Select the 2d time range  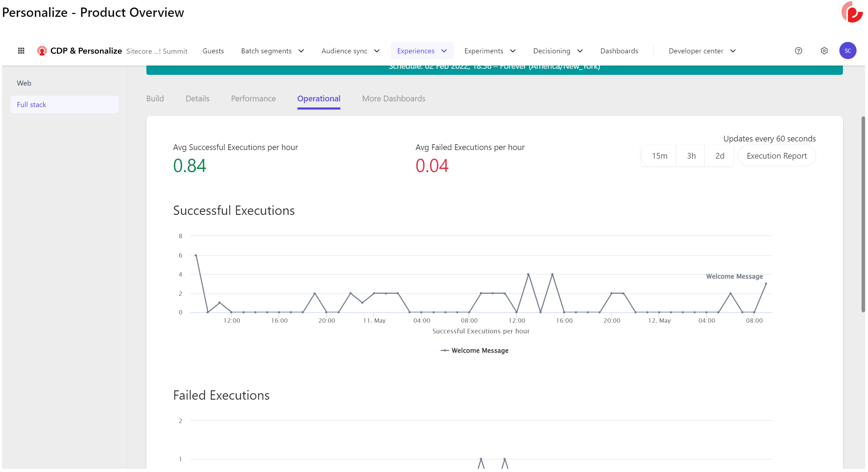point(719,156)
